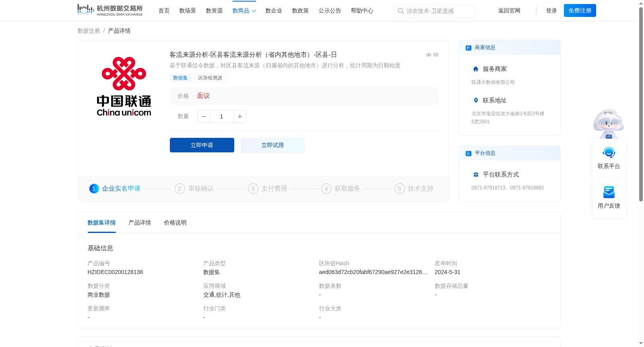
Task: Open 数政策 navigation item
Action: (x=300, y=11)
